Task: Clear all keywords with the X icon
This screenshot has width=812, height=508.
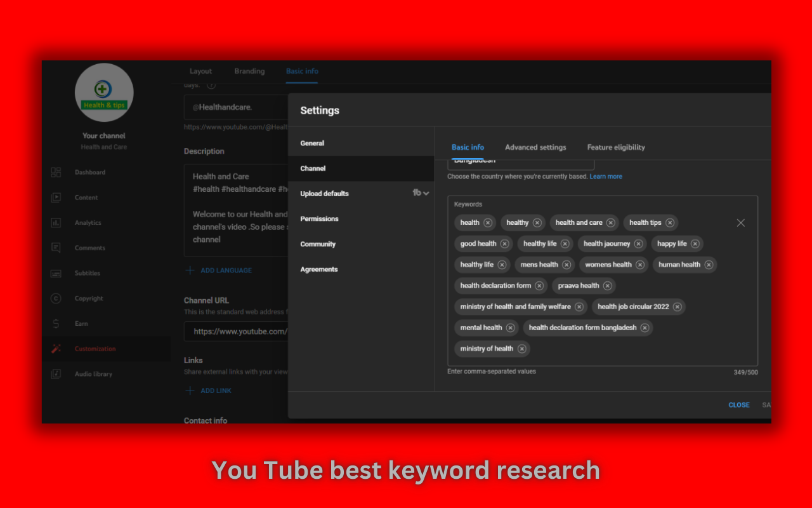Action: point(740,223)
